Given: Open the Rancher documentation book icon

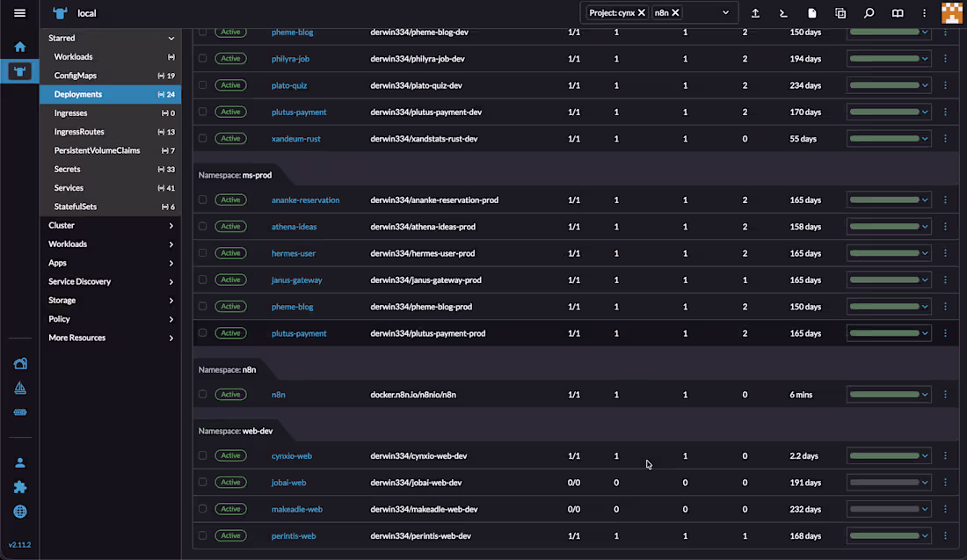Looking at the screenshot, I should (896, 12).
